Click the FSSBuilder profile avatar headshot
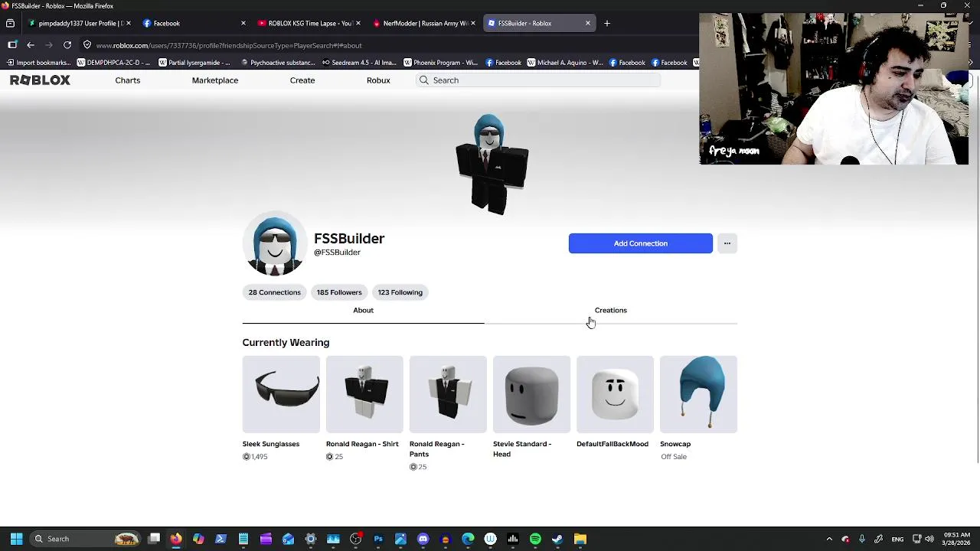 (x=275, y=244)
